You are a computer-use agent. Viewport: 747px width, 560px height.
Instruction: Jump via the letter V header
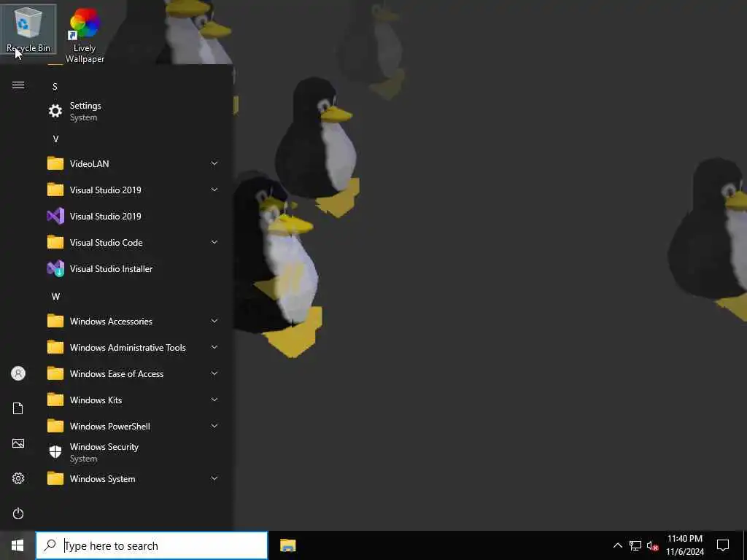[x=55, y=139]
